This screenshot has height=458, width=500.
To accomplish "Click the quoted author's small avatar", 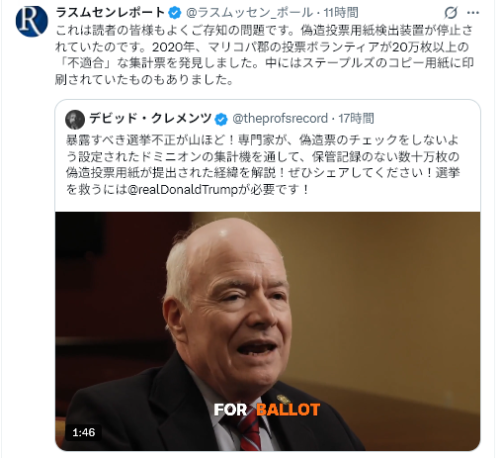I will click(x=75, y=119).
